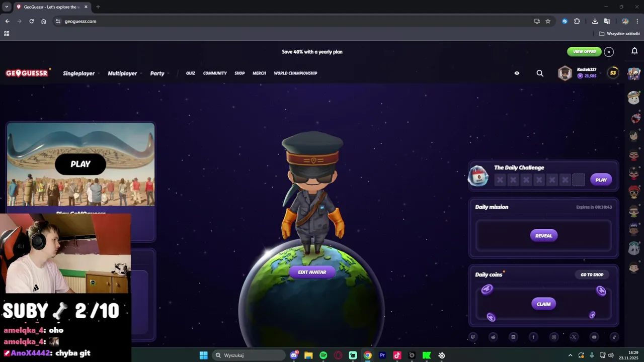Click the install app icon in address bar

[537, 21]
